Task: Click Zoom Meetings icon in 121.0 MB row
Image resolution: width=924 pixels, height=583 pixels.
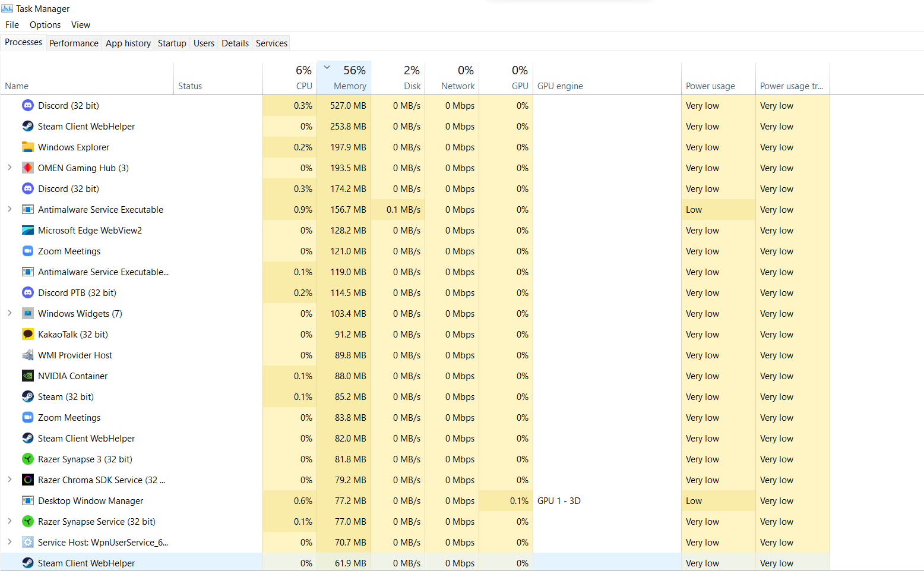Action: pyautogui.click(x=28, y=251)
